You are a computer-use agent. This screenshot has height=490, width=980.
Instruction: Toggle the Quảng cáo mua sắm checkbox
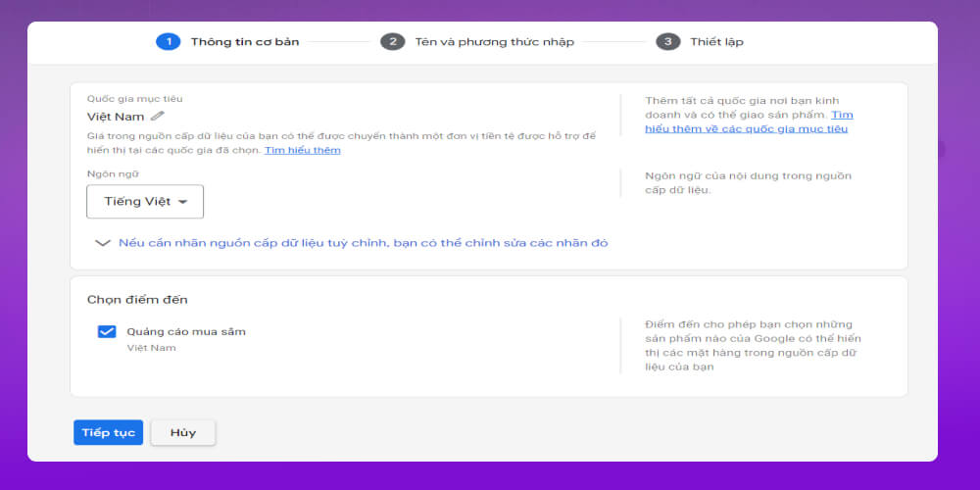(107, 331)
